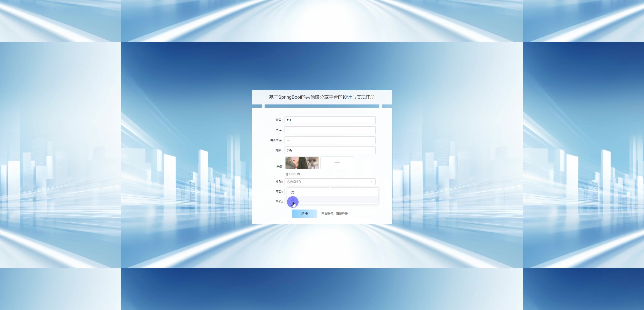This screenshot has width=644, height=310.
Task: Click the 确认密码 label text
Action: click(x=276, y=140)
